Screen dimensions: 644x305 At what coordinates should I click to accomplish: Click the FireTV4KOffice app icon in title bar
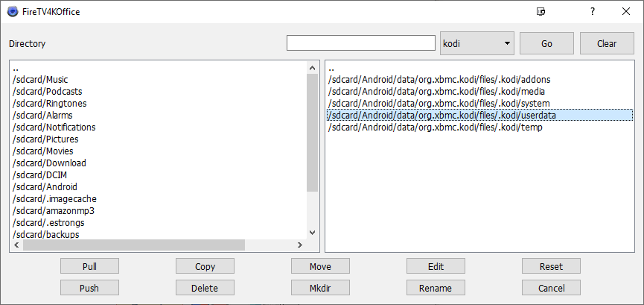[x=13, y=12]
